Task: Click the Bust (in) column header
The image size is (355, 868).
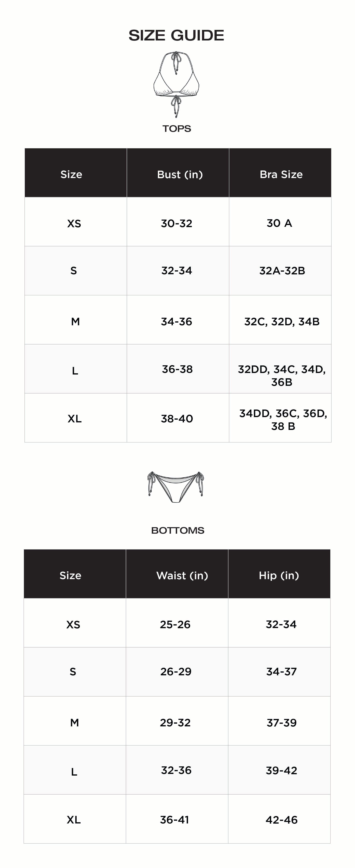Action: pyautogui.click(x=180, y=175)
